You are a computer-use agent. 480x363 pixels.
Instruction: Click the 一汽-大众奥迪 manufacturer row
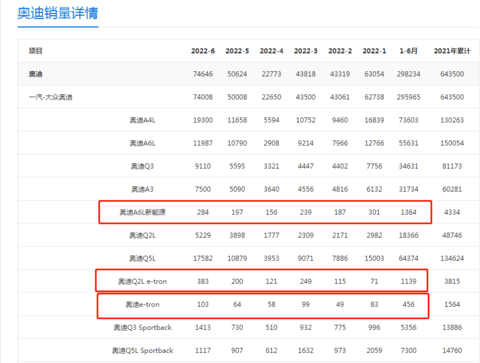click(248, 97)
